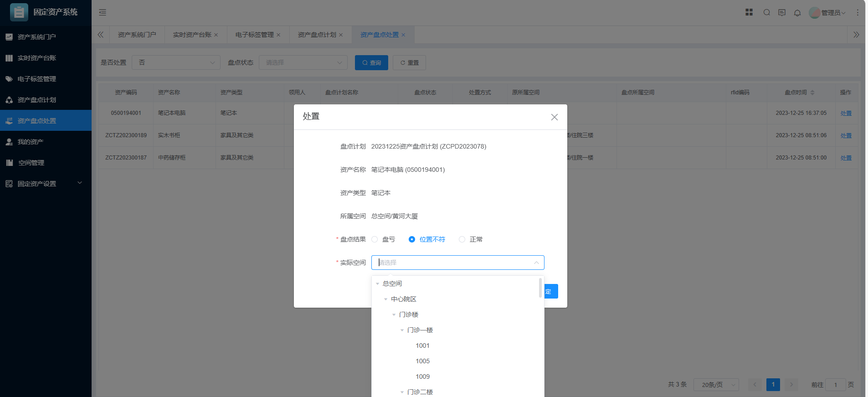Screen dimensions: 868x397
Task: Open the messages icon in header
Action: click(782, 12)
